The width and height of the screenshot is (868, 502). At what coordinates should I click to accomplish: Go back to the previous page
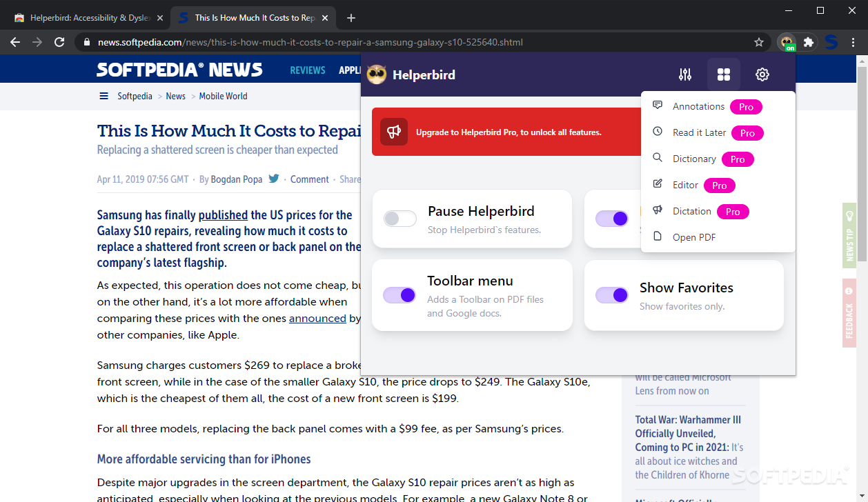tap(15, 42)
